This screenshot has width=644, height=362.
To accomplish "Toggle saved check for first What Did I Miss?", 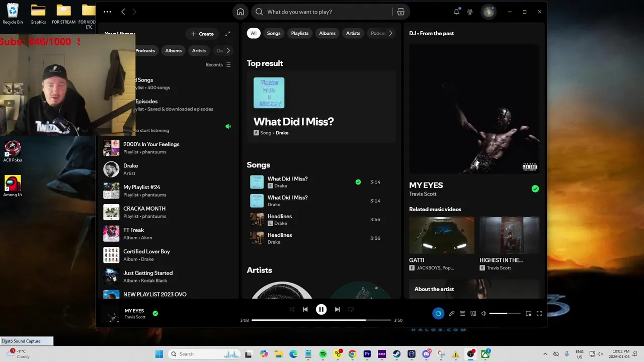I will pyautogui.click(x=358, y=182).
